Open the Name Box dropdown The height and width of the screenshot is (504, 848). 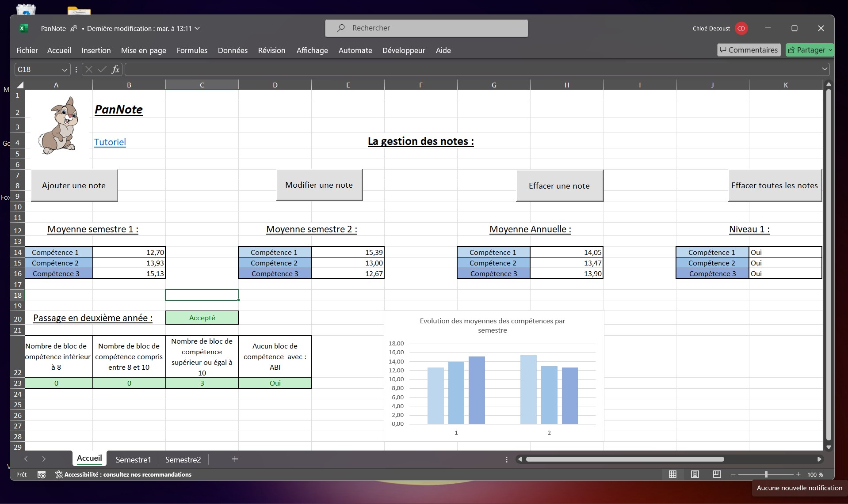click(65, 70)
